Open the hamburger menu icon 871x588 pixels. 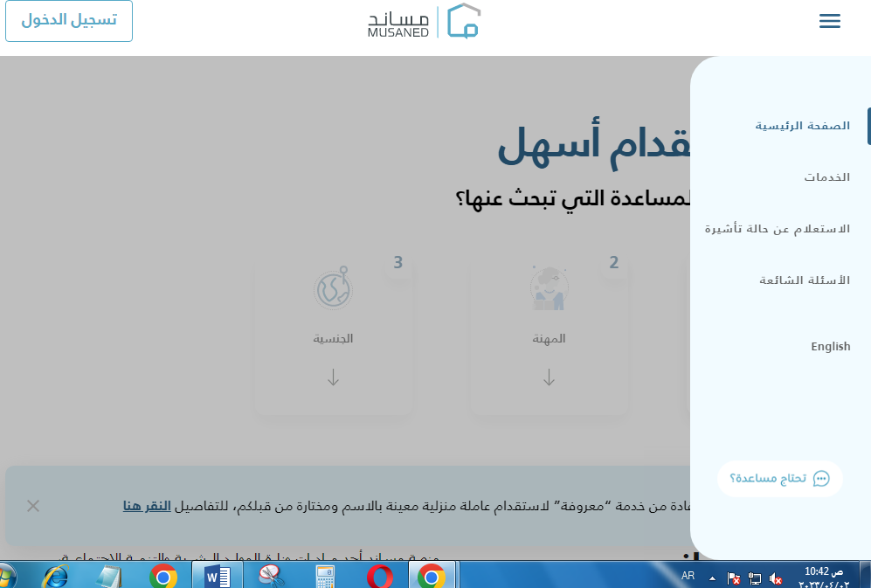click(x=829, y=22)
